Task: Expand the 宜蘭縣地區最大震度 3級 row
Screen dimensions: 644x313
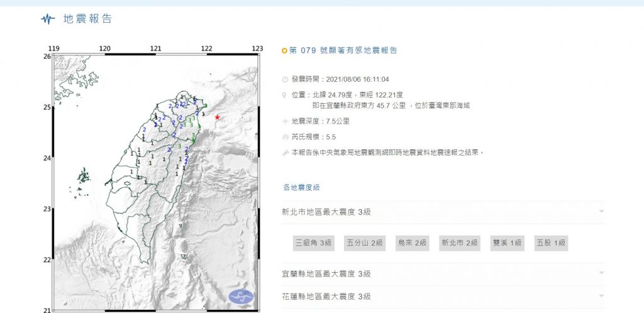Action: tap(443, 274)
